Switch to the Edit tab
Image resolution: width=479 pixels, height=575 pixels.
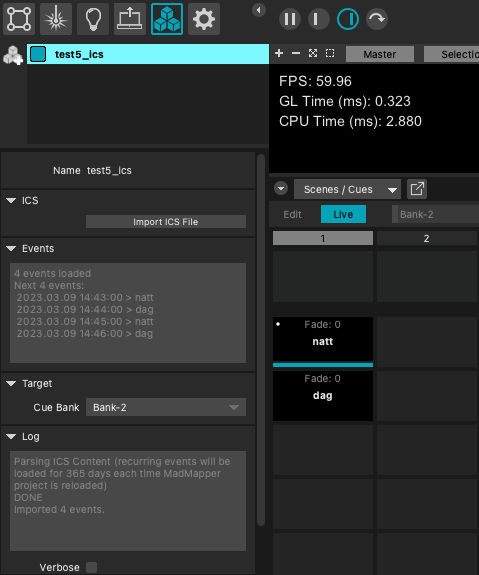(x=292, y=214)
